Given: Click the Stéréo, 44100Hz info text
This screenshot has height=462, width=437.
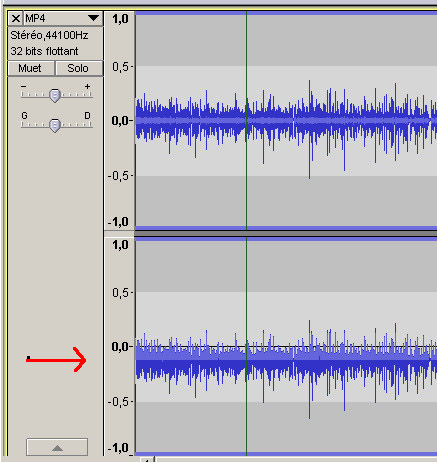Looking at the screenshot, I should [49, 35].
